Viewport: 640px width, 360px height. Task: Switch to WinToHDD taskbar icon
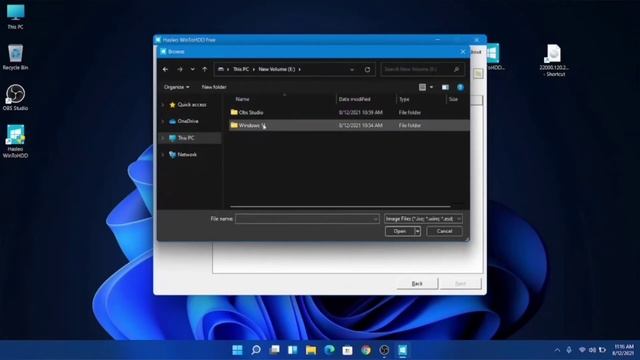[402, 350]
